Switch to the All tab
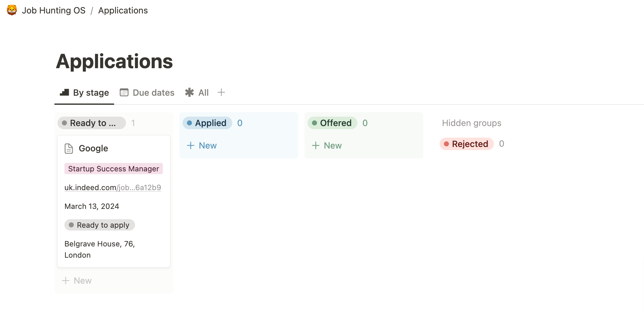This screenshot has width=644, height=329. click(x=203, y=93)
